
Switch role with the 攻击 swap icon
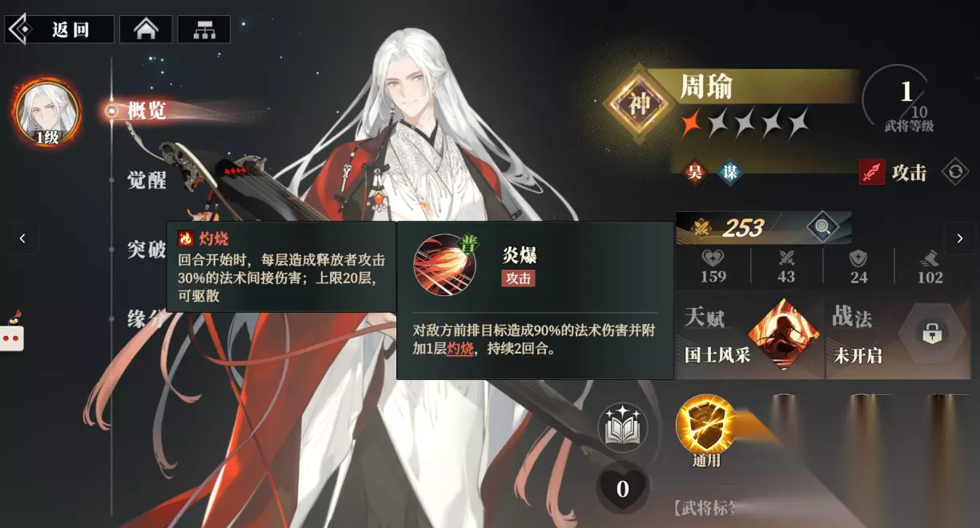[955, 171]
